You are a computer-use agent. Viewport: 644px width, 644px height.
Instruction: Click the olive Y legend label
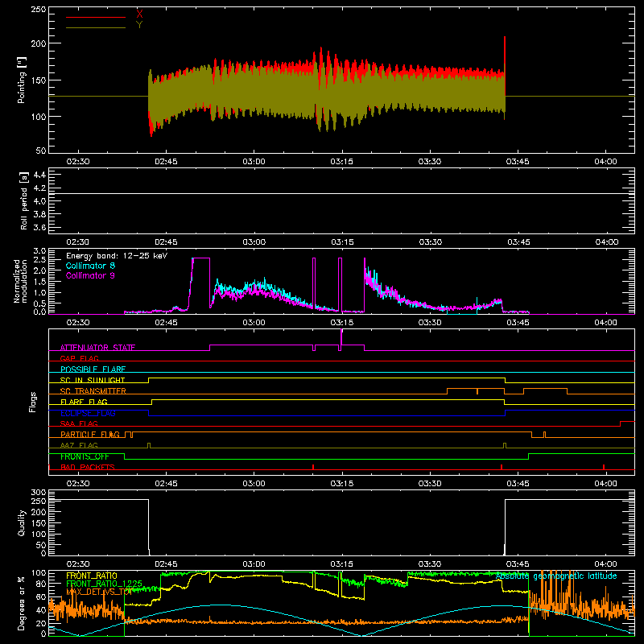coord(139,25)
